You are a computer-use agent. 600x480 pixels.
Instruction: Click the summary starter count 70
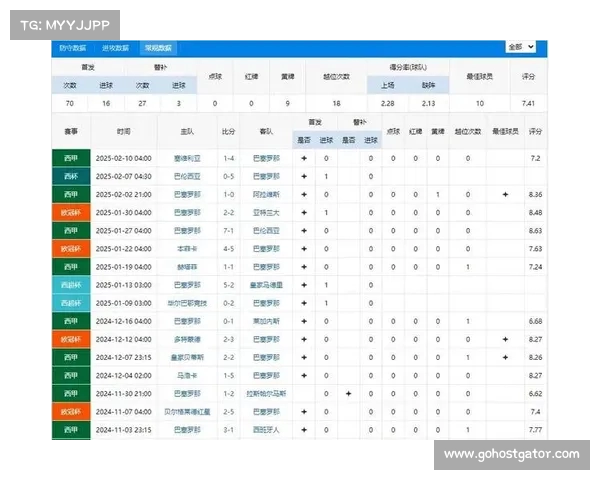coord(70,103)
